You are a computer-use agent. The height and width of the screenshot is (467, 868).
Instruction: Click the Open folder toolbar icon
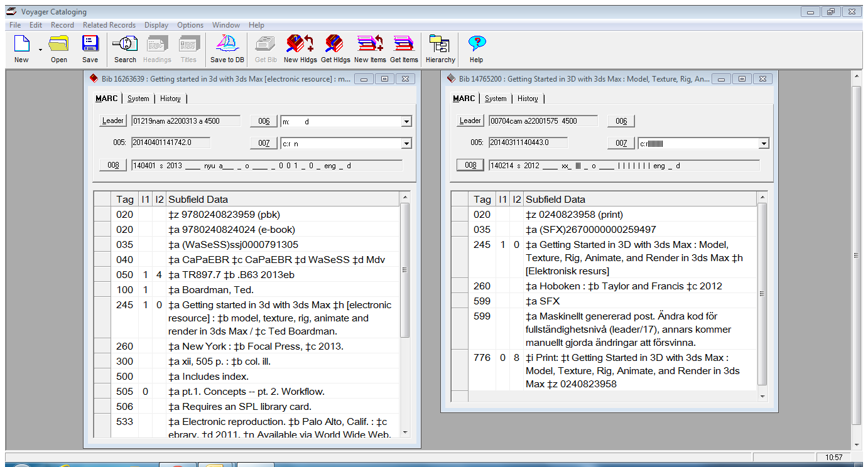point(59,49)
